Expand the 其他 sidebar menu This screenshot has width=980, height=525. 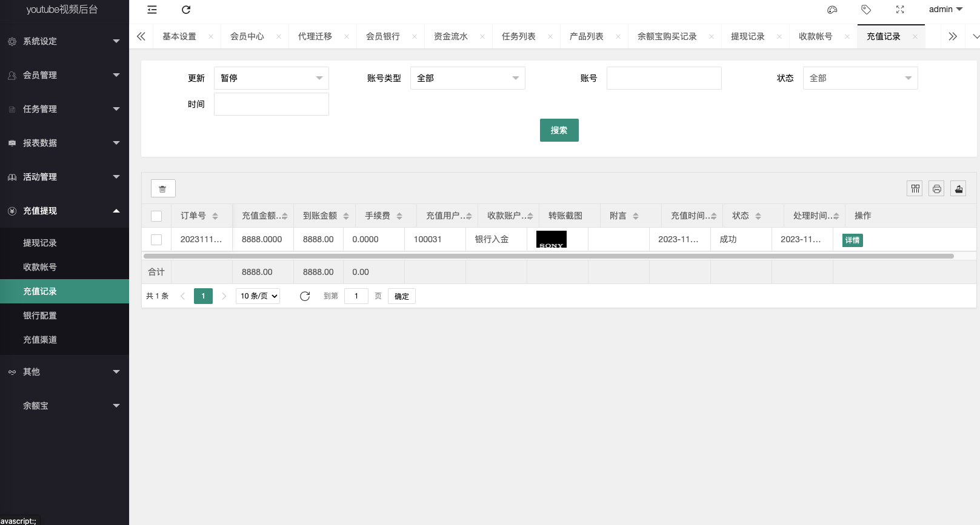[64, 372]
